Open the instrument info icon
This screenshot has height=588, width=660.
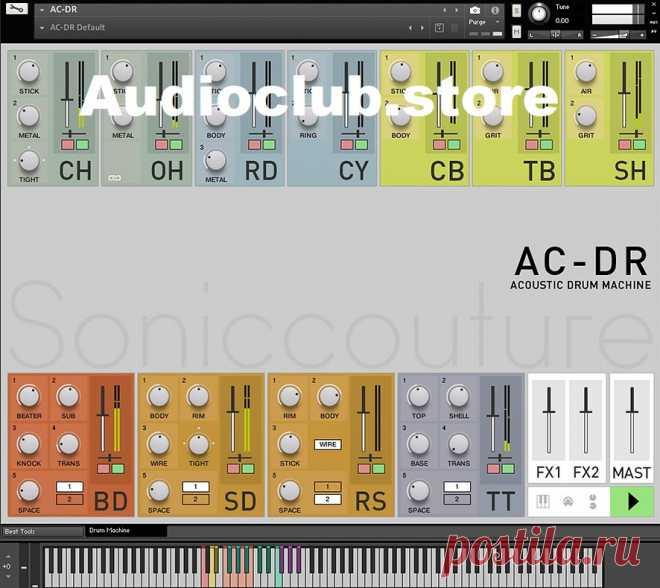[x=495, y=10]
